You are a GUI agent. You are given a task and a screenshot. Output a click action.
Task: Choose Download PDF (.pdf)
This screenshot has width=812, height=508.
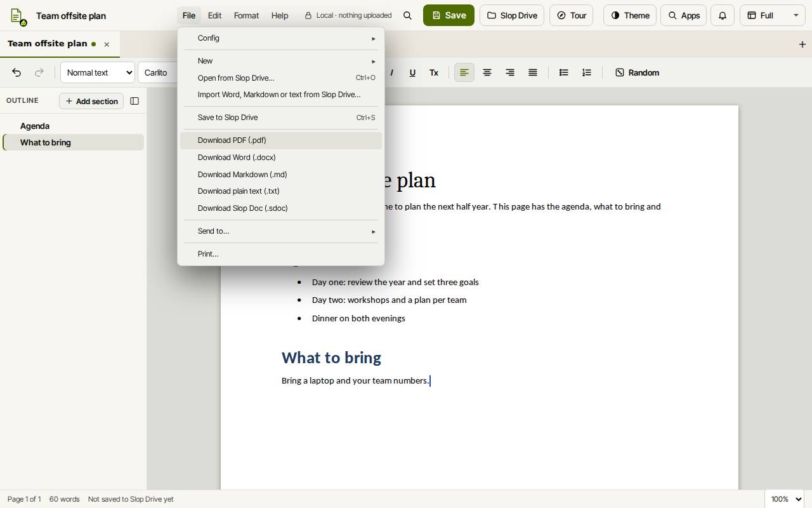281,140
